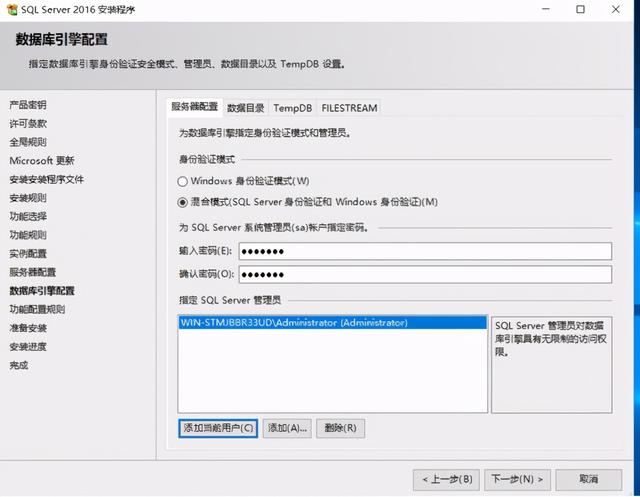
Task: Click the 删除(R) button
Action: [x=340, y=428]
